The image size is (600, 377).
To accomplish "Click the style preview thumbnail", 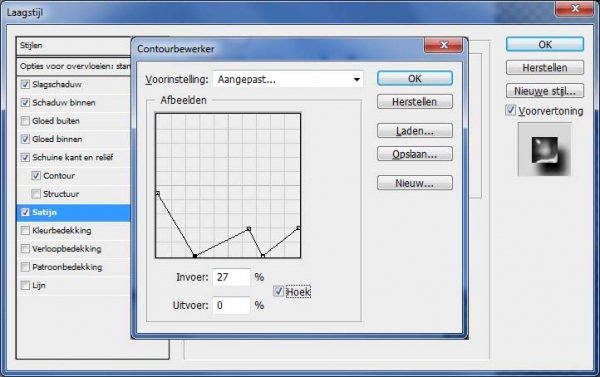I will coord(545,150).
